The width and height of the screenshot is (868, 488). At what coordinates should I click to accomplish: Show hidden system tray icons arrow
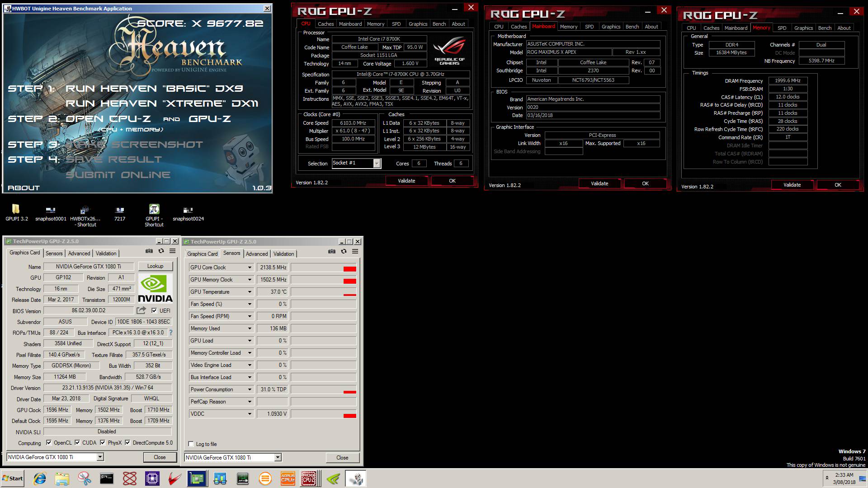click(827, 479)
